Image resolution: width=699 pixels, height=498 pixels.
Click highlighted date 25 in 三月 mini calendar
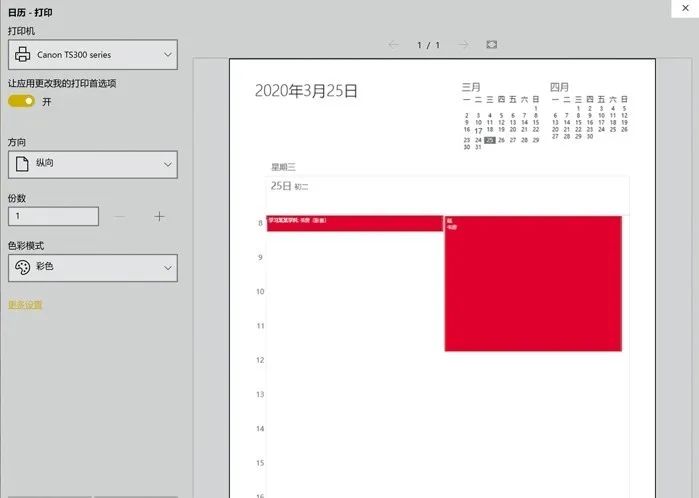click(x=490, y=140)
